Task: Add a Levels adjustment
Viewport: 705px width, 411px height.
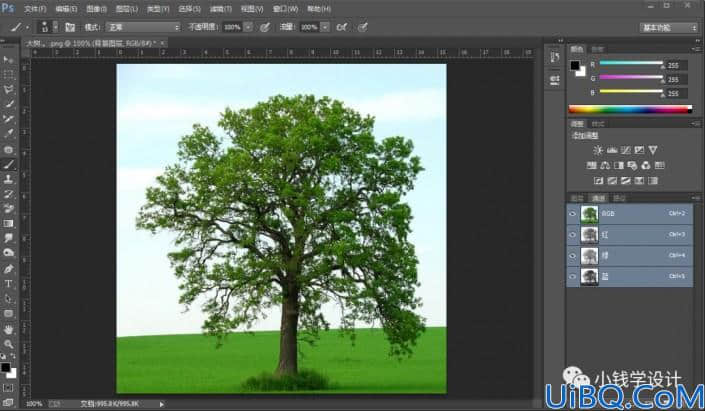Action: 611,150
